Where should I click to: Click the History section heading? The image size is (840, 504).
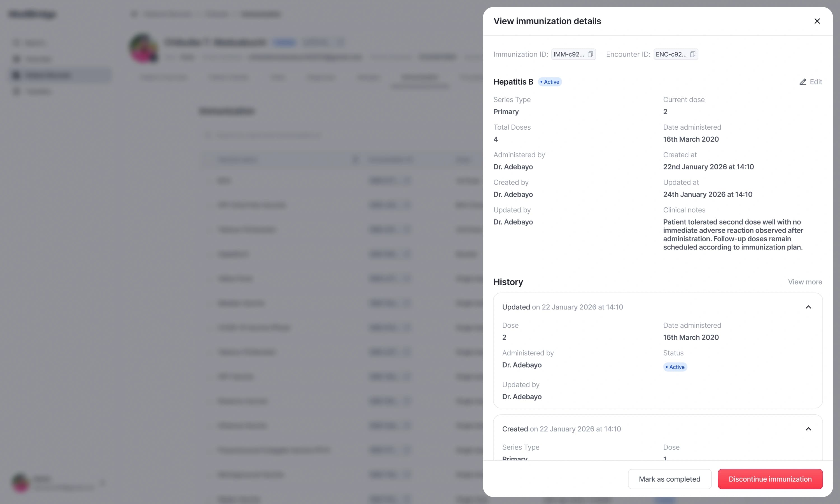click(508, 282)
